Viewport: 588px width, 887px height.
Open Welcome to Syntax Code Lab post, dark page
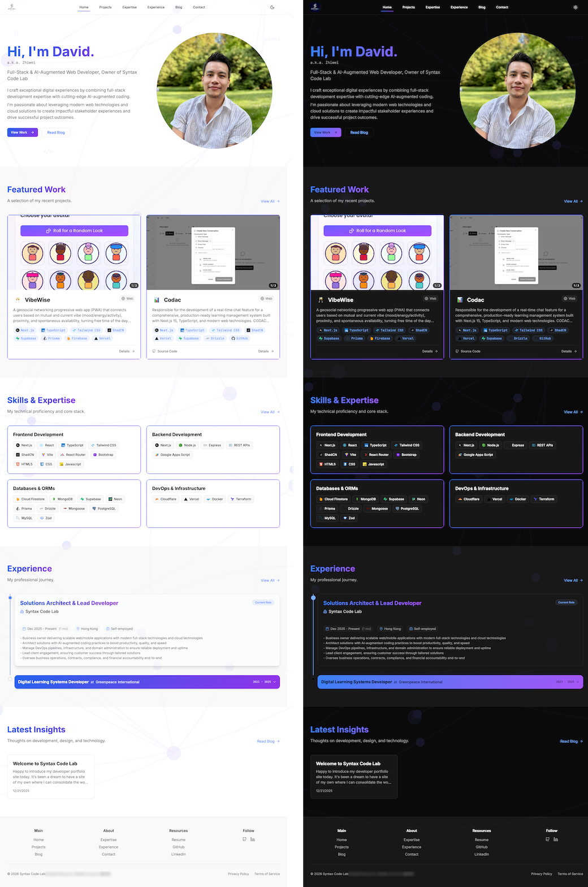[354, 776]
